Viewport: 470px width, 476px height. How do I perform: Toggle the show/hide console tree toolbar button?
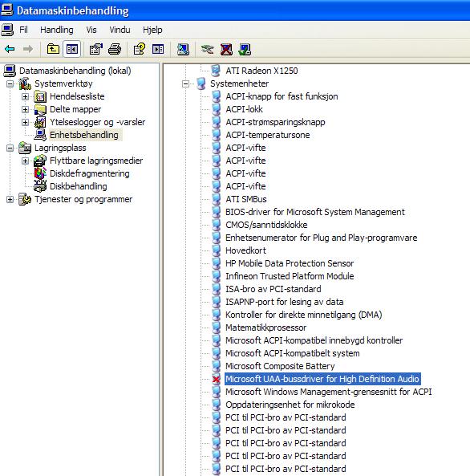point(72,49)
